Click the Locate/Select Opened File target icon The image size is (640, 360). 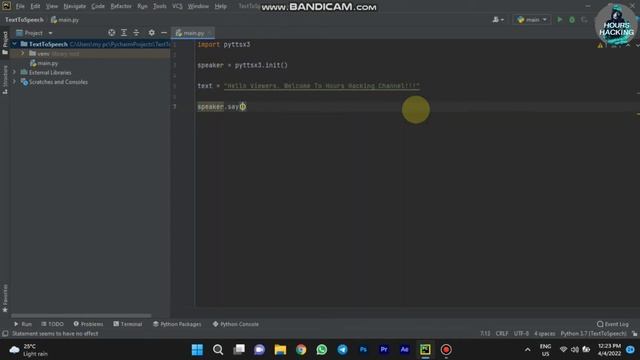point(111,33)
